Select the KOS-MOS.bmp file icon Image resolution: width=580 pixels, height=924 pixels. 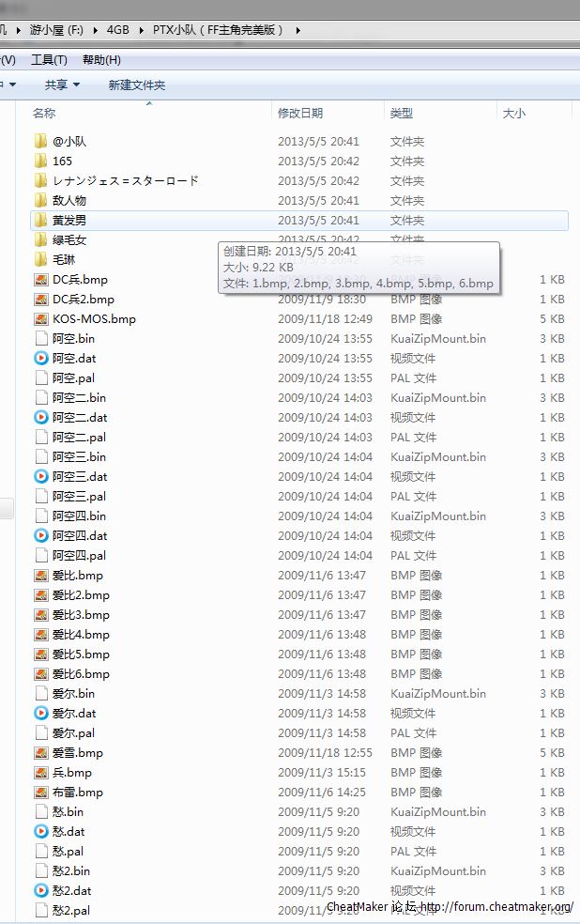pyautogui.click(x=40, y=318)
